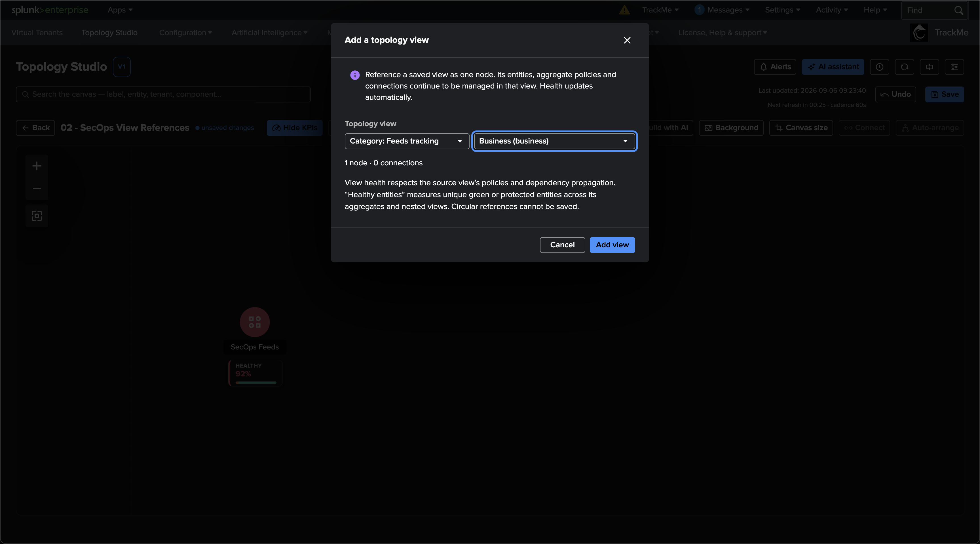Click the sync arrows icon
This screenshot has height=544, width=980.
930,67
